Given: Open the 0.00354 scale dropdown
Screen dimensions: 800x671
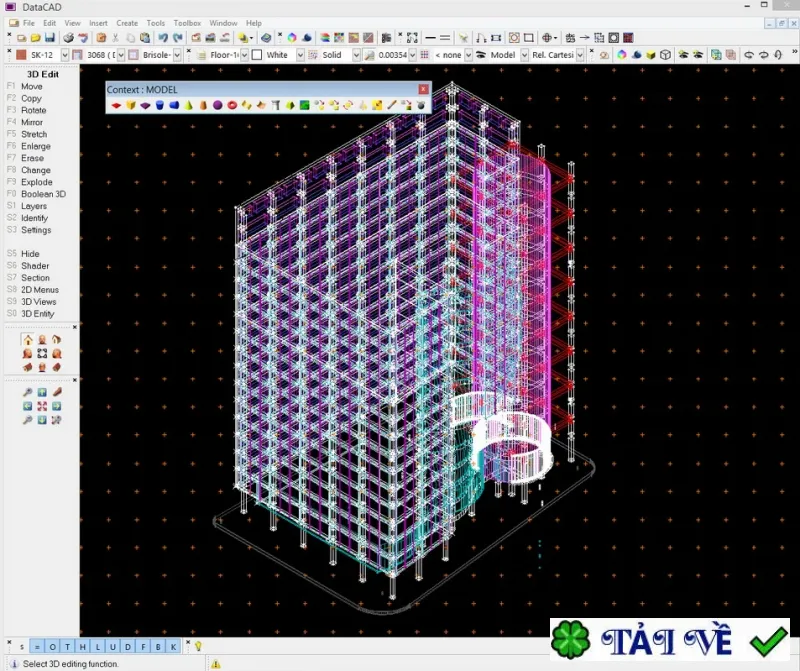Looking at the screenshot, I should tap(412, 55).
